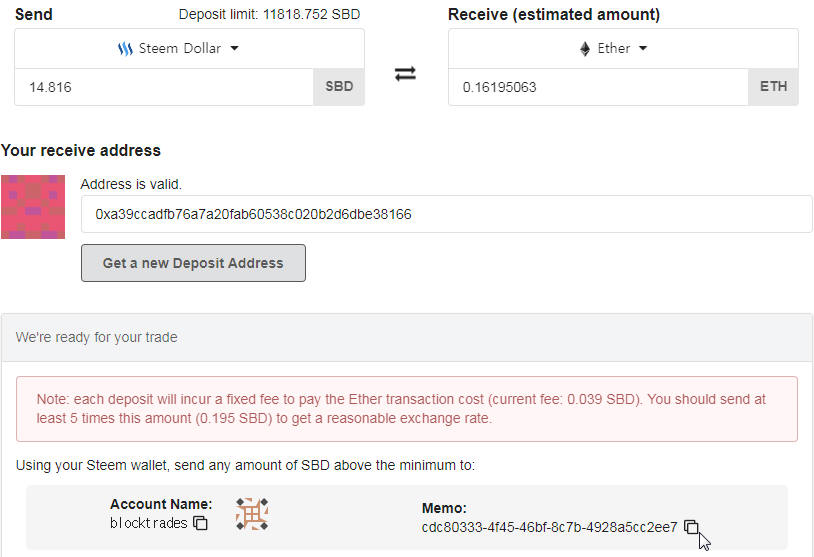Image resolution: width=814 pixels, height=557 pixels.
Task: Click the caret next to Ether
Action: pos(643,48)
